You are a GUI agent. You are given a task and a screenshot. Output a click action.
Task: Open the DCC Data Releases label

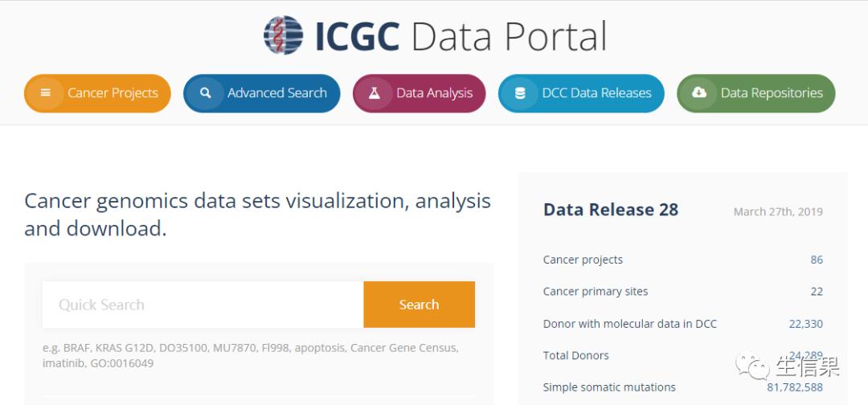click(596, 93)
